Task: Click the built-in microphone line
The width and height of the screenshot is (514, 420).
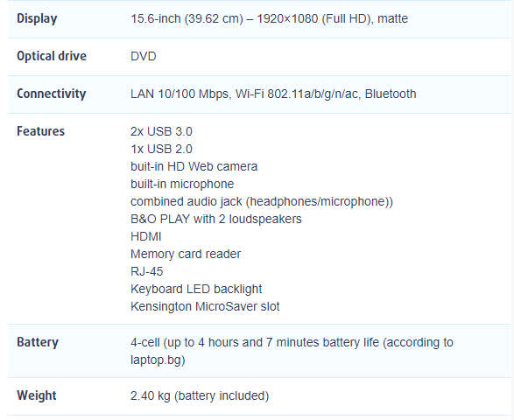Action: [182, 184]
